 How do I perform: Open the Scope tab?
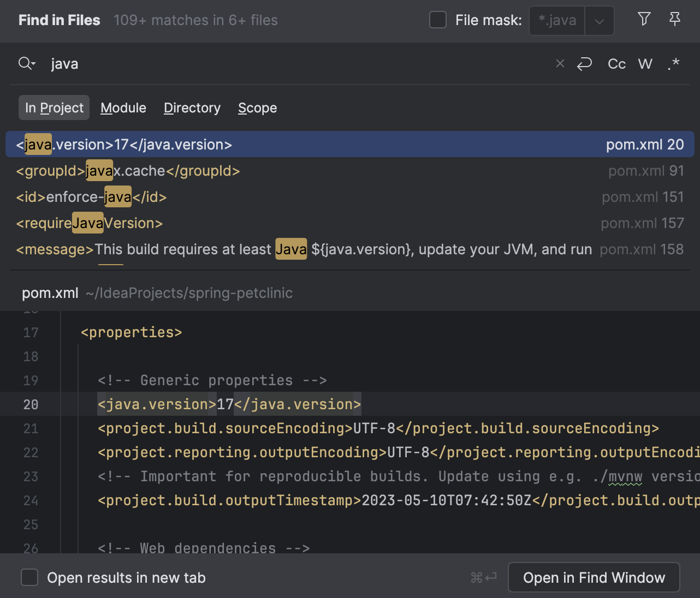(x=257, y=107)
